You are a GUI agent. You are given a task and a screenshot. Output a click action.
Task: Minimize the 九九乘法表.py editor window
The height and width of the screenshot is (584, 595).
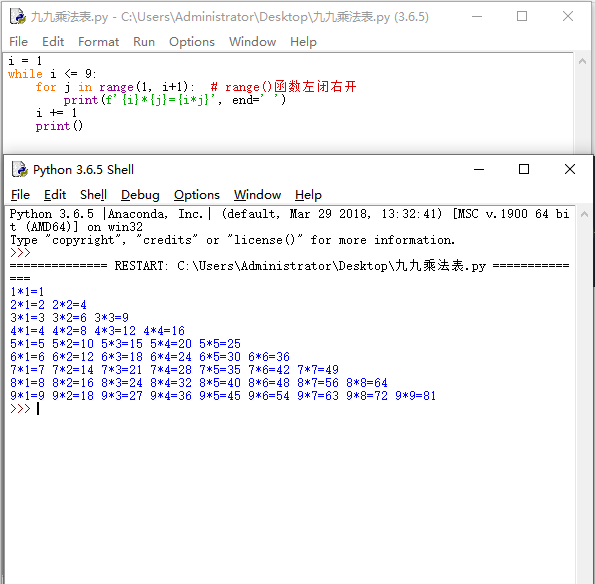click(x=477, y=16)
